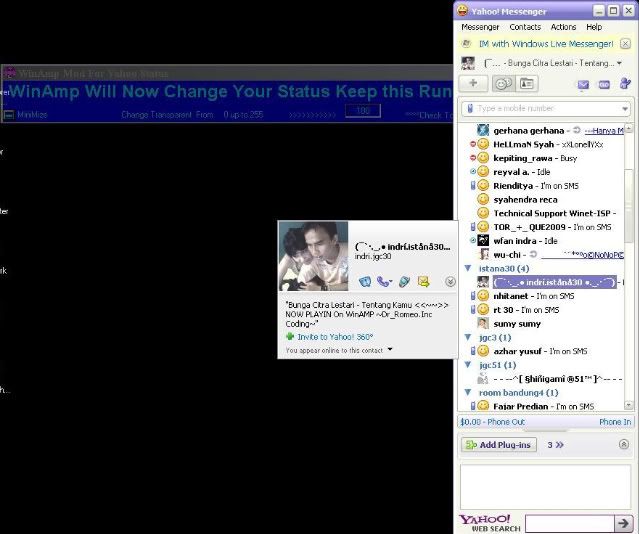
Task: Collapse the room bandung4 group
Action: 468,392
